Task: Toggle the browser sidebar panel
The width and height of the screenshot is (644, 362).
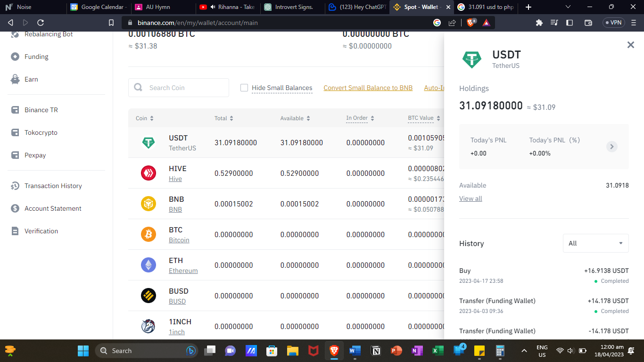Action: point(570,23)
